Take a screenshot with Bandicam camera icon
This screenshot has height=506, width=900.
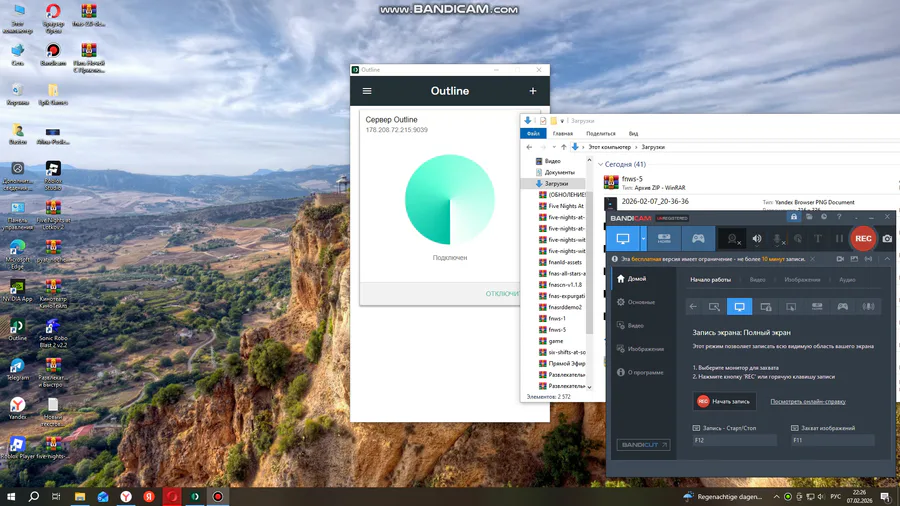(x=887, y=239)
